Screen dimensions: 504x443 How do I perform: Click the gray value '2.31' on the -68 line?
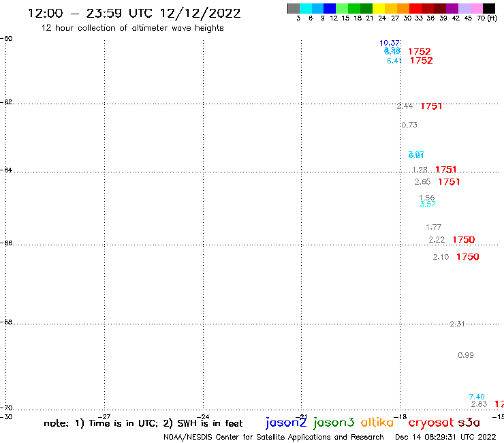pos(458,324)
